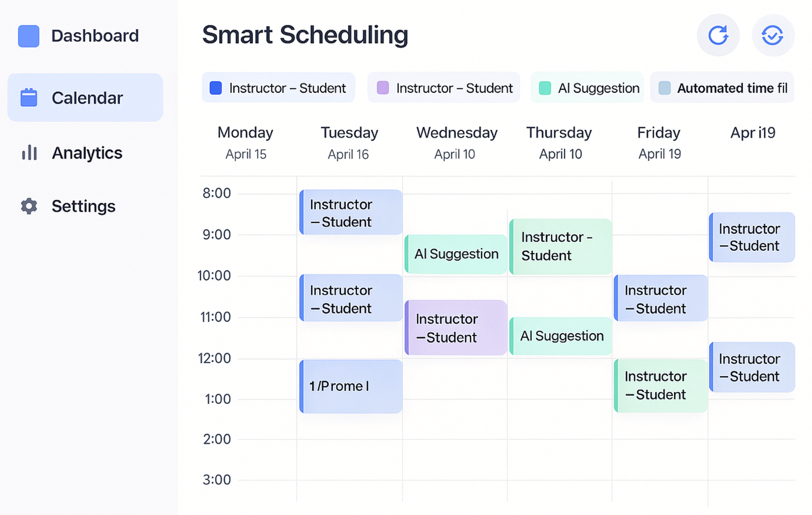Open the purple Wednesday Instructor–Student event
Viewport: 812px width, 515px height.
click(456, 328)
